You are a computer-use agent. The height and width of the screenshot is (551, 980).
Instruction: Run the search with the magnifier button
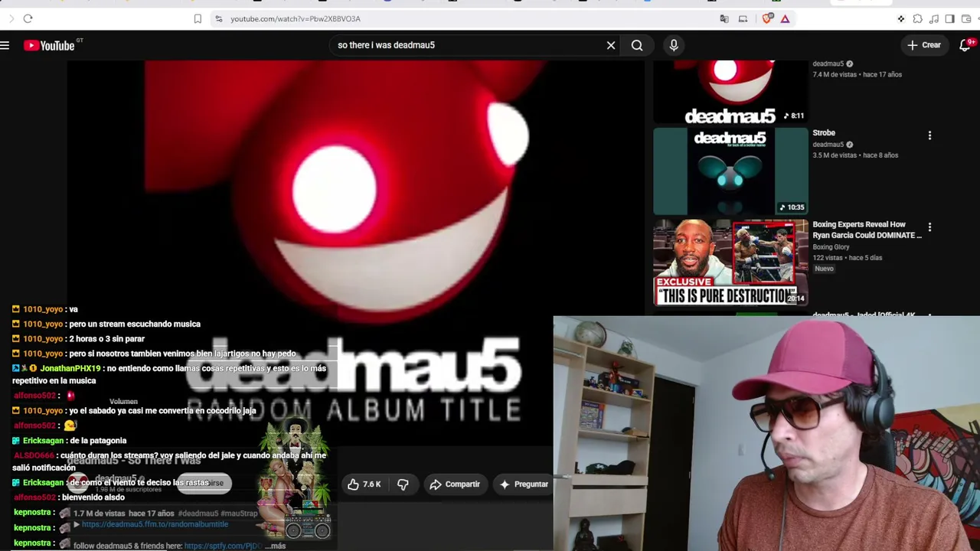637,45
